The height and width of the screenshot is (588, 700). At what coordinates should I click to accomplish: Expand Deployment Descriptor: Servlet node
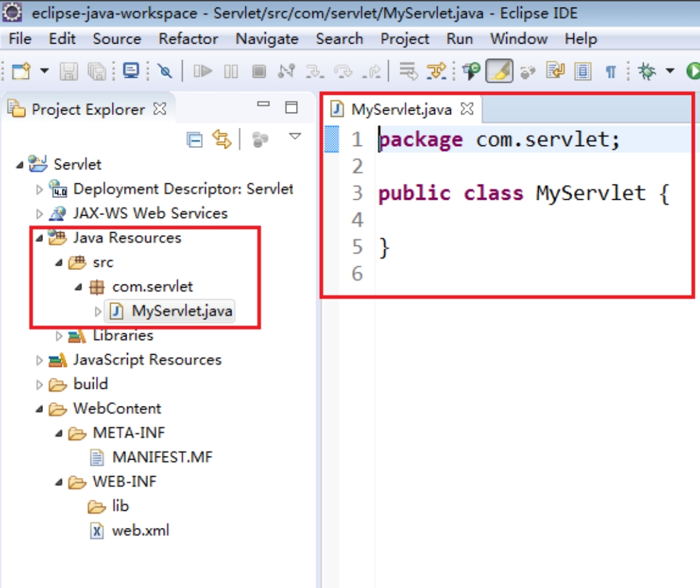coord(39,190)
